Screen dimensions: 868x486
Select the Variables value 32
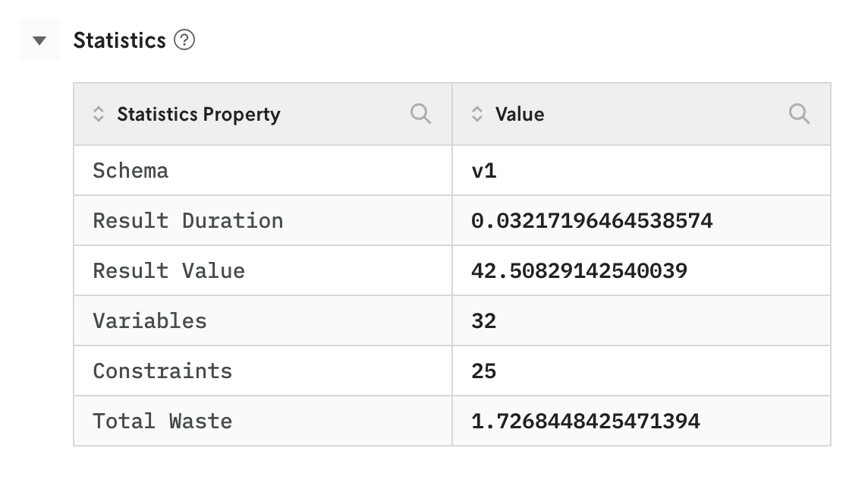click(x=484, y=321)
